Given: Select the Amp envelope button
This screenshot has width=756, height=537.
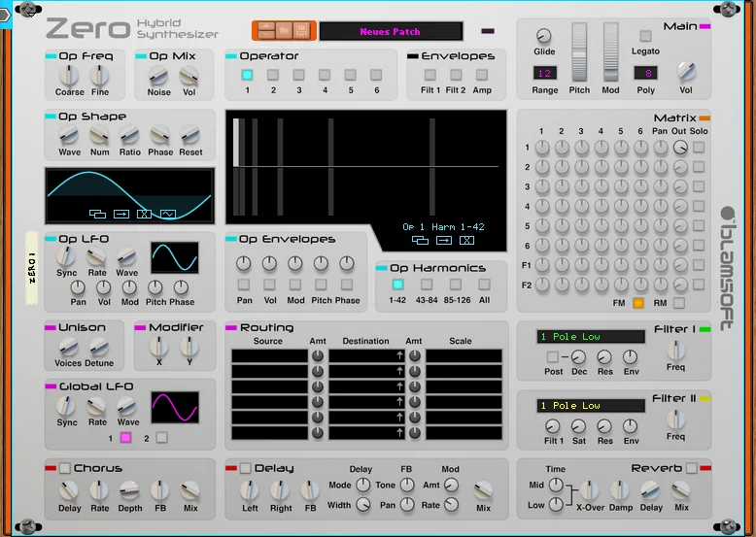Looking at the screenshot, I should click(x=482, y=75).
